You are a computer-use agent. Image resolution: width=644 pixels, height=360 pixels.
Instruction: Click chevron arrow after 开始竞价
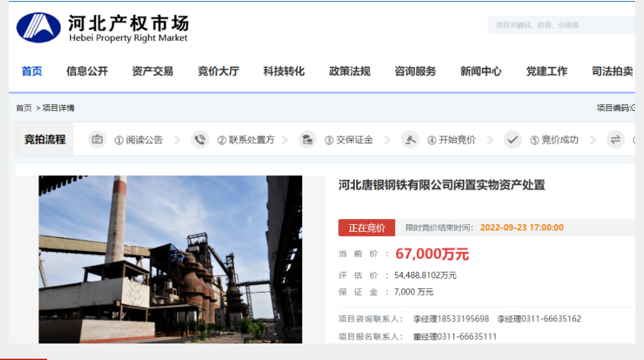[490, 140]
